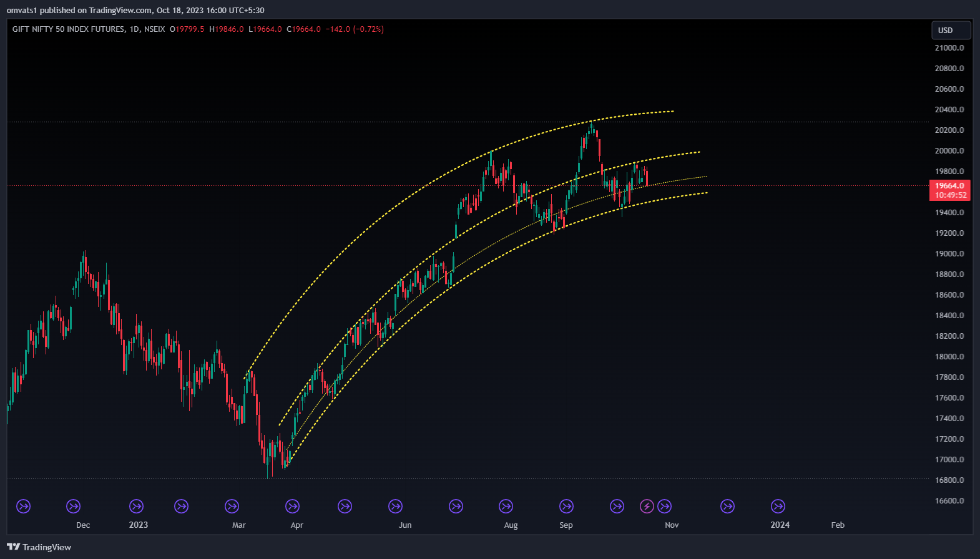Click the 10:49:52 bar countdown timer
980x559 pixels.
point(949,195)
